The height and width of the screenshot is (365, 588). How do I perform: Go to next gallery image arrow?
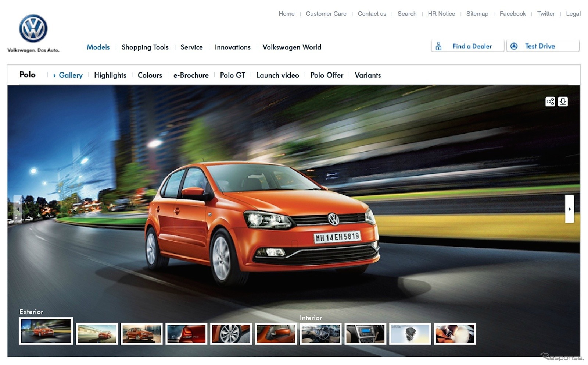pyautogui.click(x=569, y=209)
